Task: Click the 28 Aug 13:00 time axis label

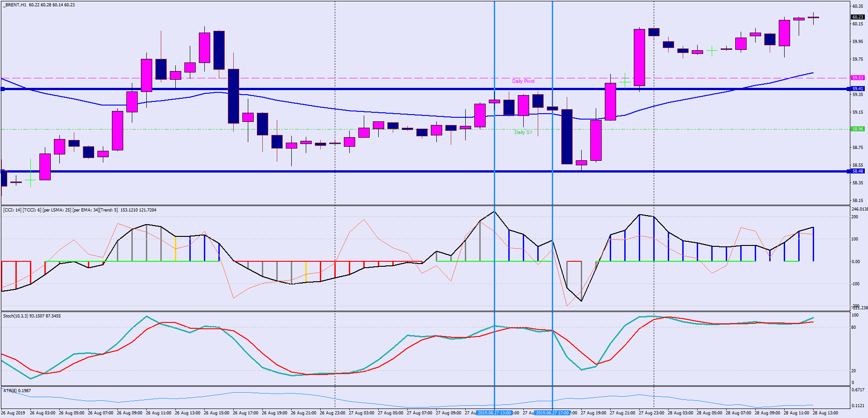Action: pyautogui.click(x=825, y=413)
